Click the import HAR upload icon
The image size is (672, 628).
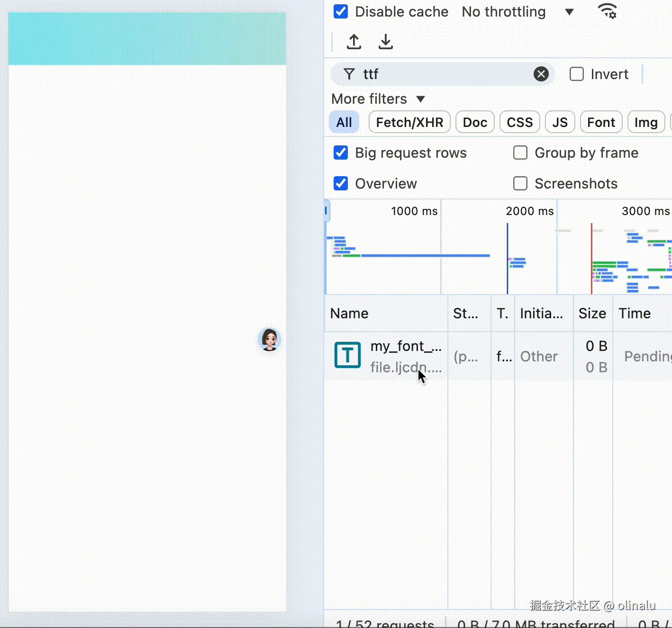(354, 42)
